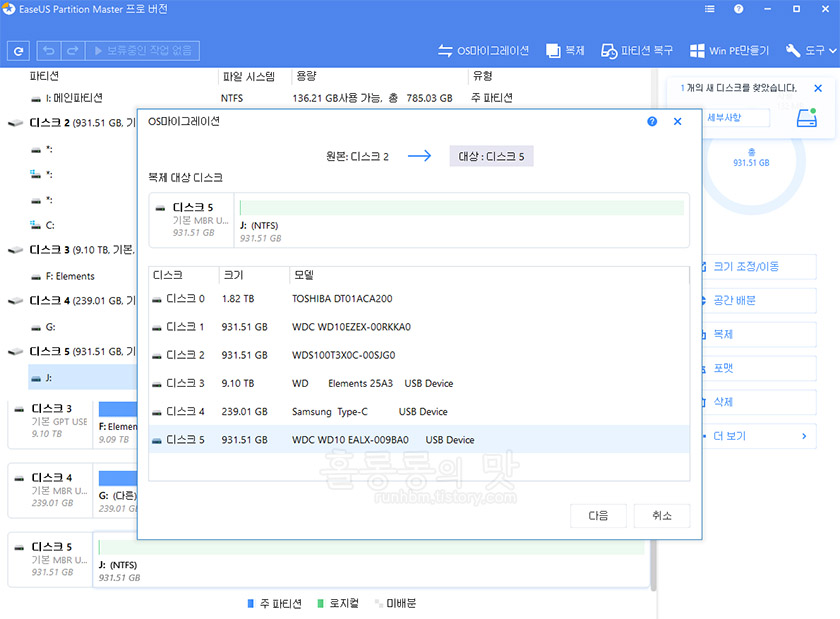Select F: Elements partition

tap(70, 276)
